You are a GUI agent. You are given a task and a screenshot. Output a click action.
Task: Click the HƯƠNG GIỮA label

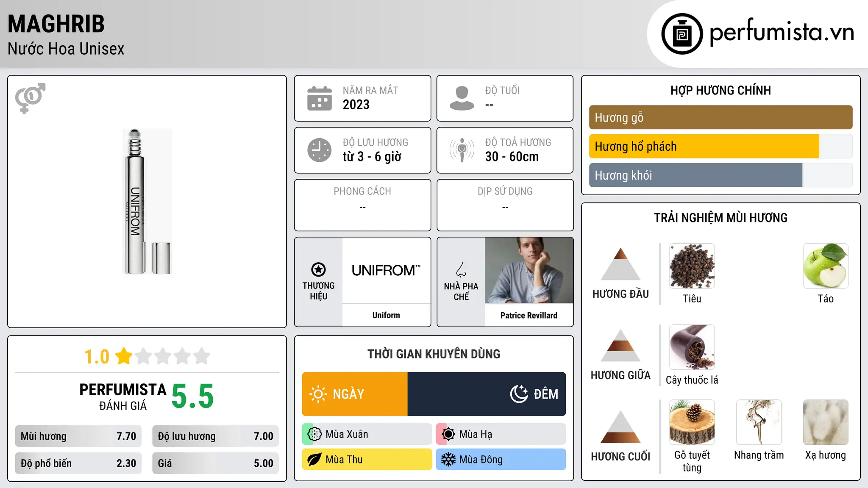620,375
